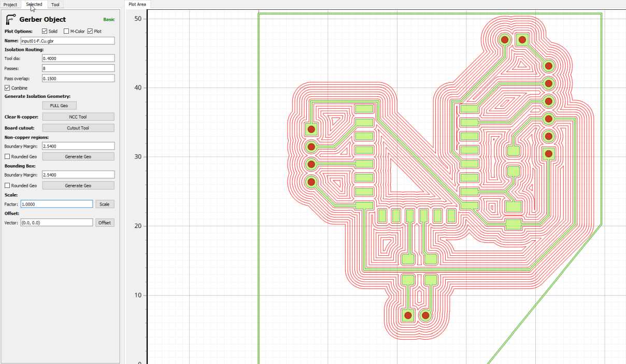
Task: Click the Offset Vector input field
Action: click(56, 223)
